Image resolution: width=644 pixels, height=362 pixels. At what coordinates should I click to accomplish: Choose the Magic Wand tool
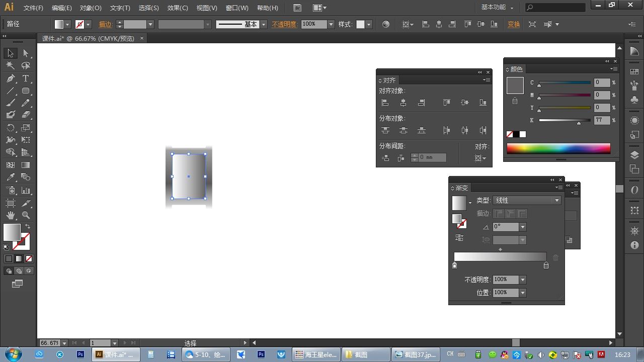[10, 65]
